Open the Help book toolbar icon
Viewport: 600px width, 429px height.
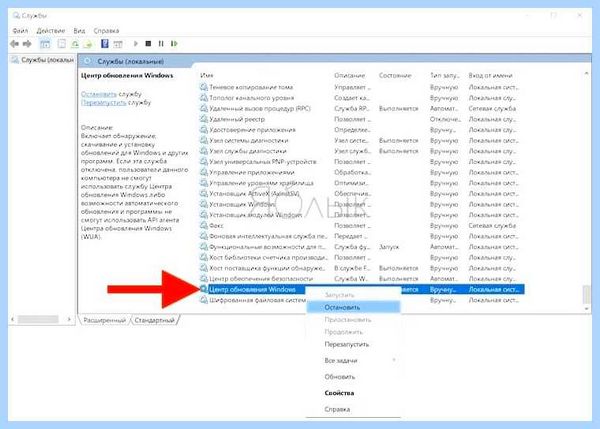pos(104,44)
